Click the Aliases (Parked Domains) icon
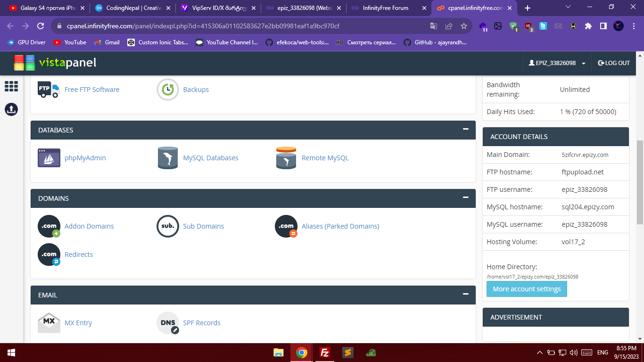This screenshot has width=644, height=362. [x=286, y=226]
